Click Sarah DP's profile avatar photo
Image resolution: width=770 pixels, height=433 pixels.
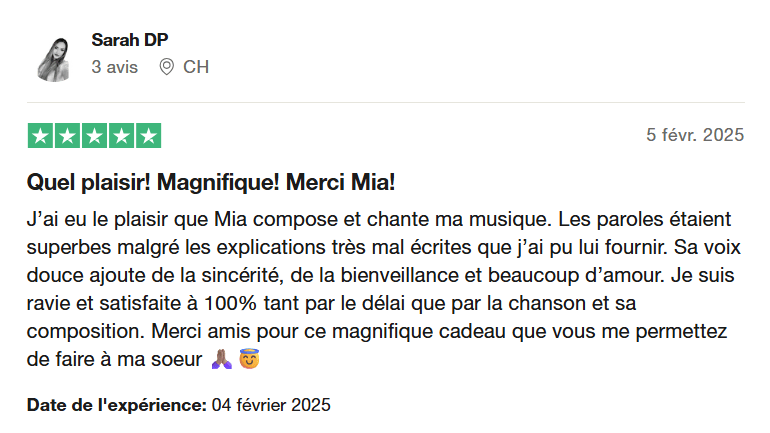click(53, 57)
